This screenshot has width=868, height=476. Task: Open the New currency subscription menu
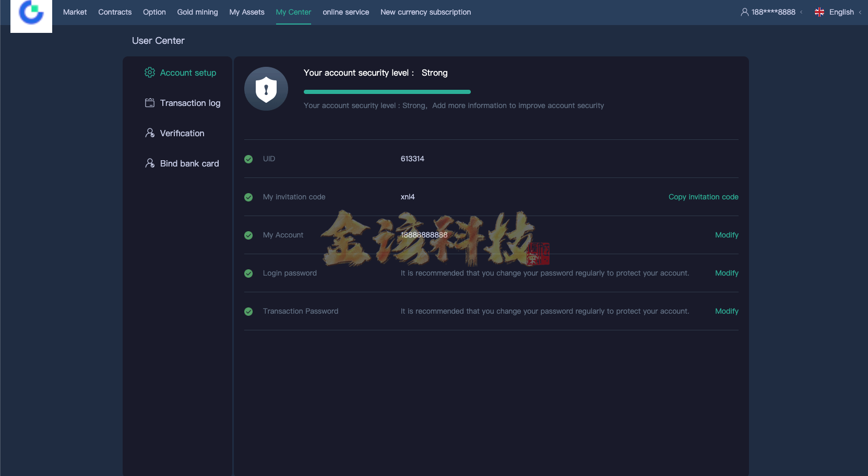425,12
